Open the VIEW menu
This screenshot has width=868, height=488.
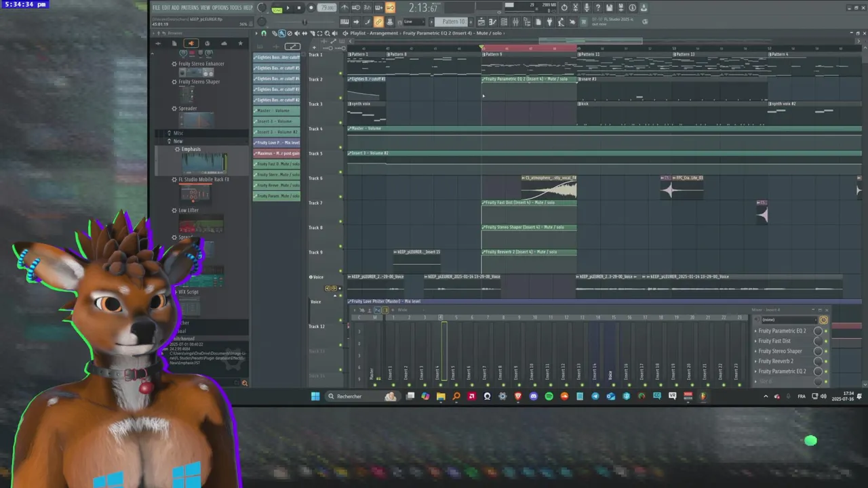(205, 7)
